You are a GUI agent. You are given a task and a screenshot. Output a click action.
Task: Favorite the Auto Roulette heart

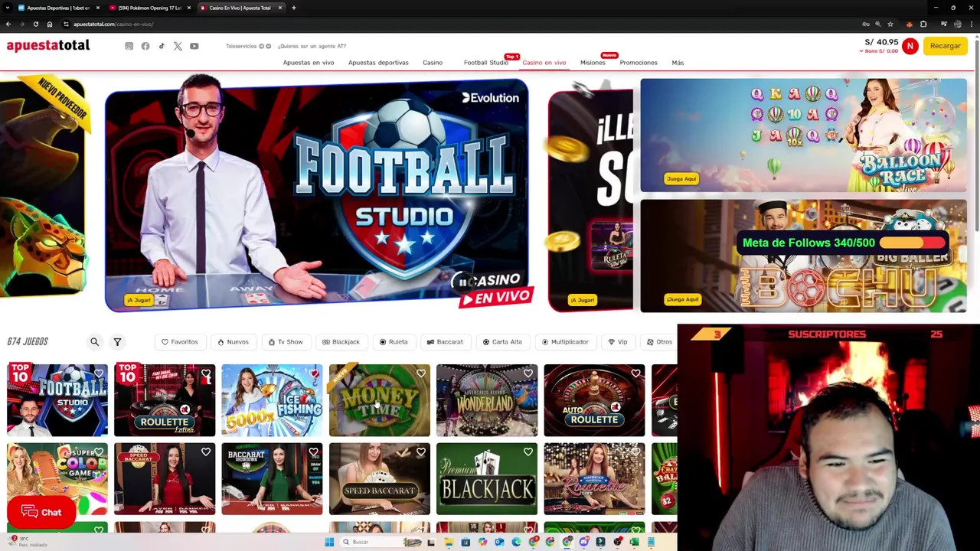click(x=635, y=373)
